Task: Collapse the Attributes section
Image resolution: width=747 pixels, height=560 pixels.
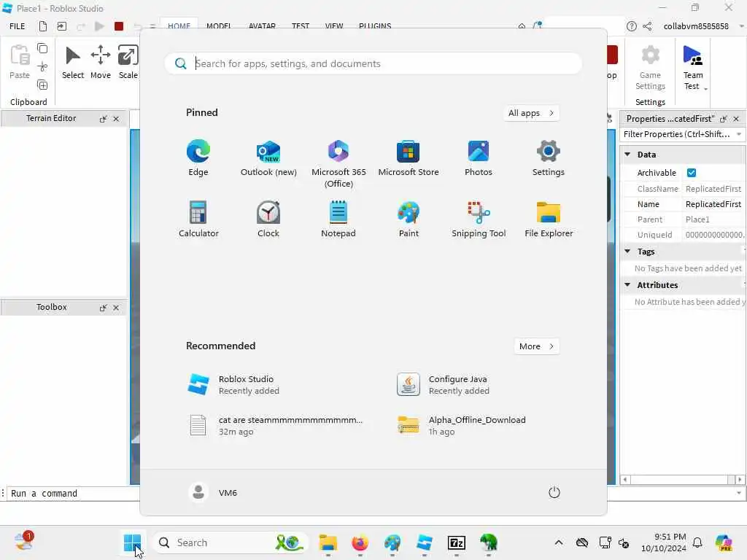Action: [x=627, y=285]
